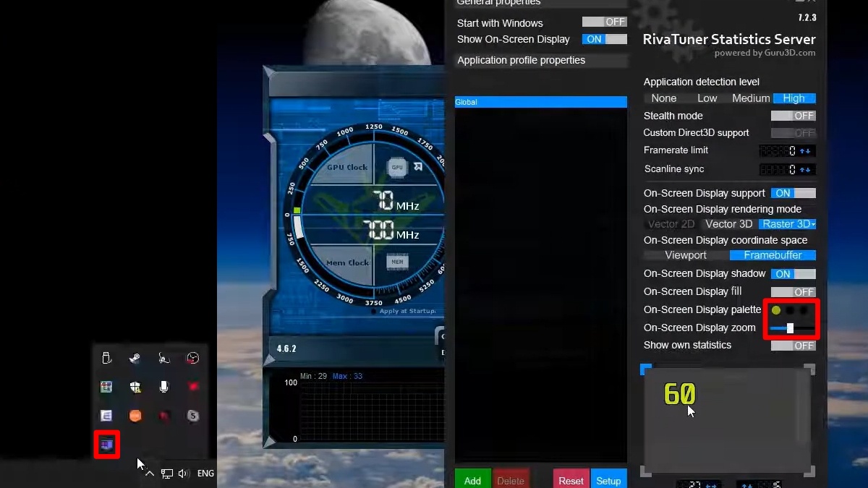Click the orange circle tray icon
868x488 pixels.
point(135,416)
